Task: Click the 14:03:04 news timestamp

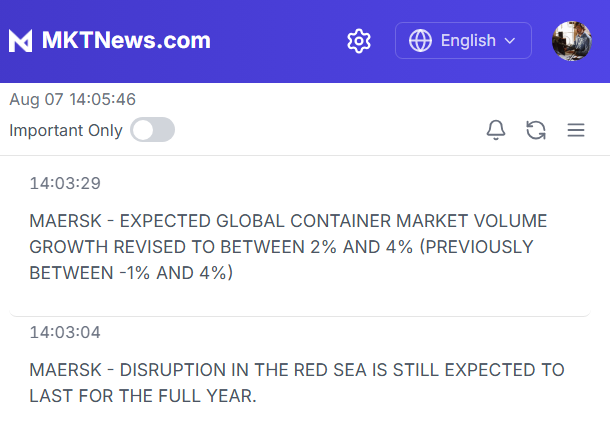Action: [65, 332]
